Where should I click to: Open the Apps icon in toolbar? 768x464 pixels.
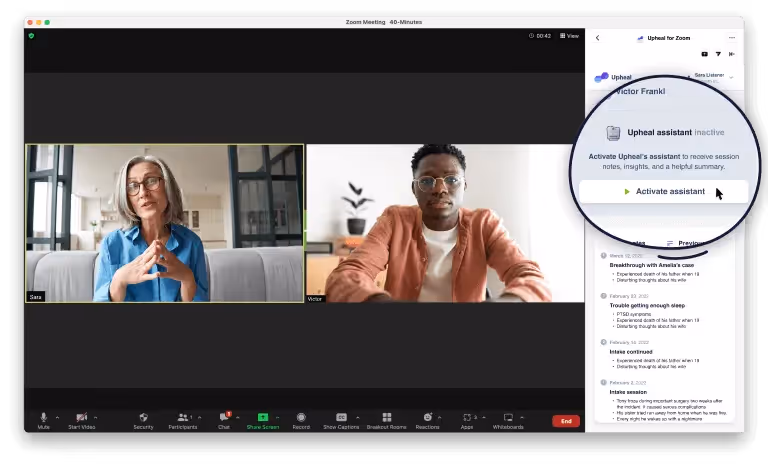[467, 417]
